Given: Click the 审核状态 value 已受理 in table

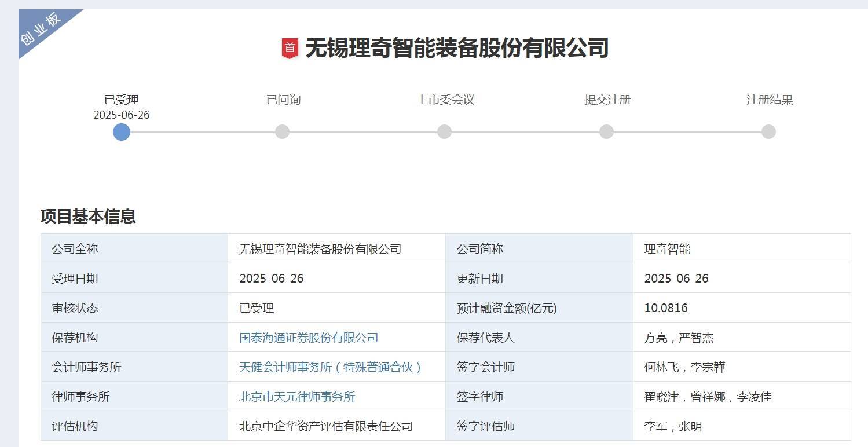Looking at the screenshot, I should click(257, 308).
